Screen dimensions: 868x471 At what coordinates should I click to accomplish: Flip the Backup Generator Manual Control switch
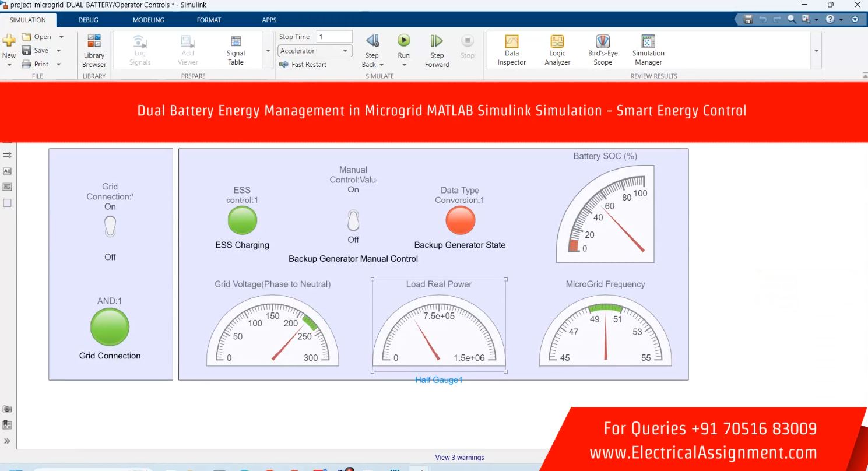pos(353,221)
